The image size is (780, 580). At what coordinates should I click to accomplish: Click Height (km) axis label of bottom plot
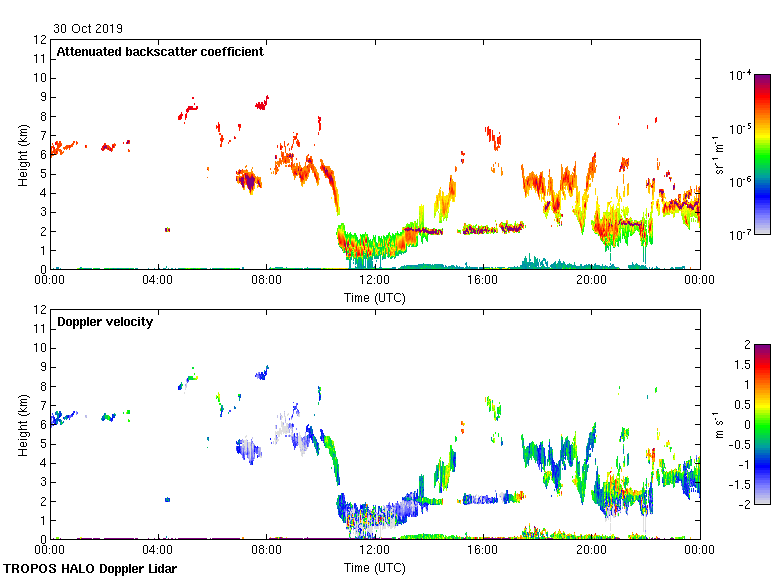coord(22,424)
